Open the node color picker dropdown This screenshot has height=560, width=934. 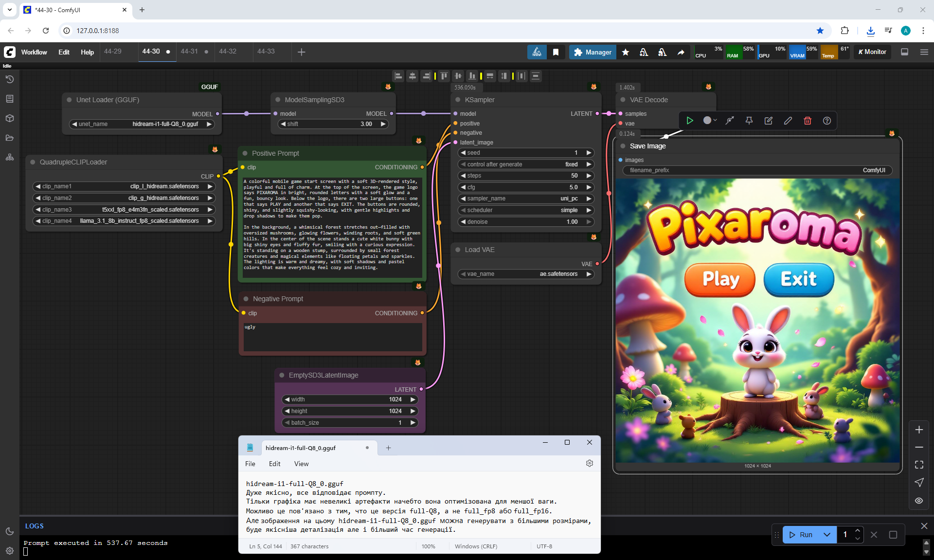click(710, 121)
